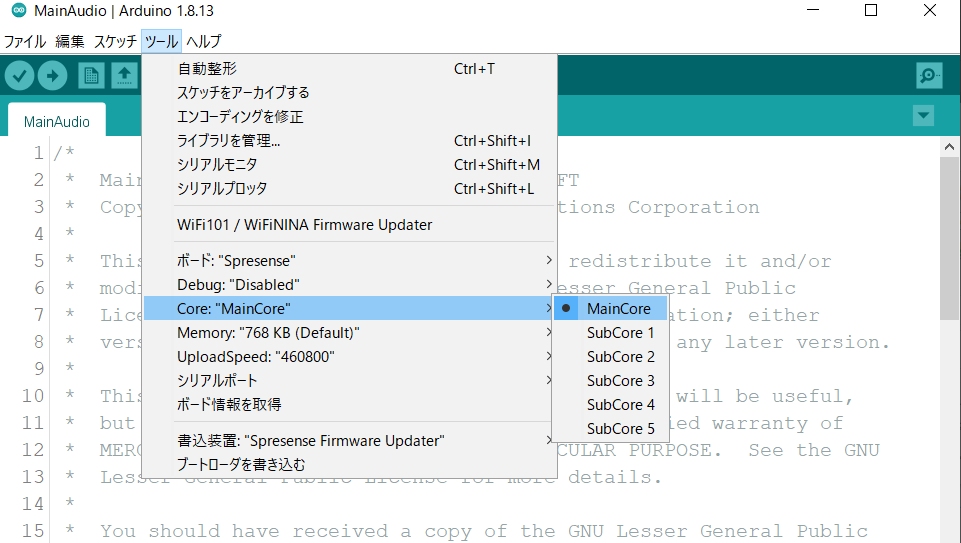Expand the Core: "MainCore" submenu

pyautogui.click(x=350, y=308)
